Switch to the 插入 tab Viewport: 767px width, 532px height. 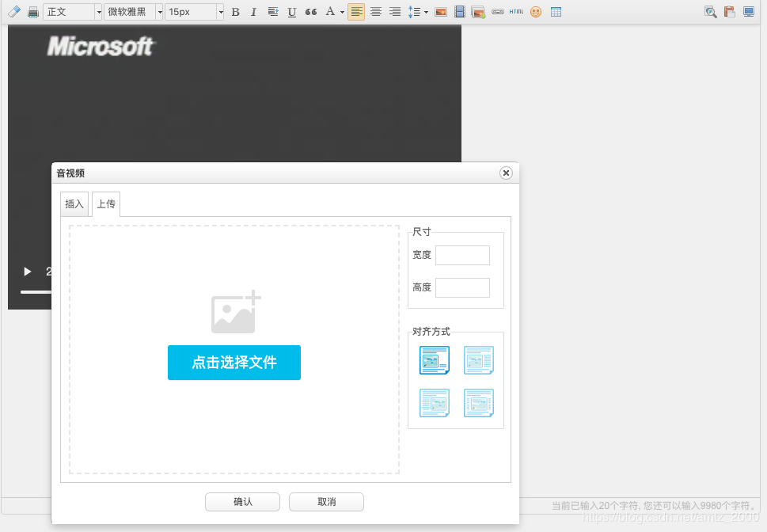click(74, 204)
